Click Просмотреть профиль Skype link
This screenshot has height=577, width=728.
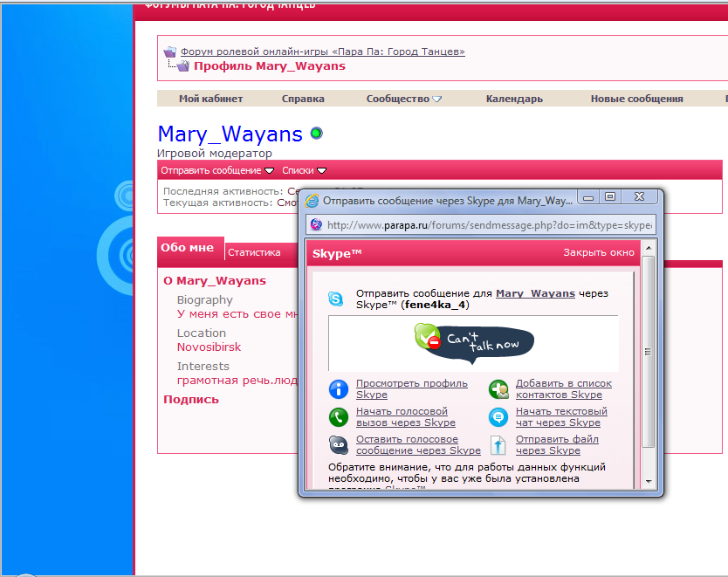point(412,389)
